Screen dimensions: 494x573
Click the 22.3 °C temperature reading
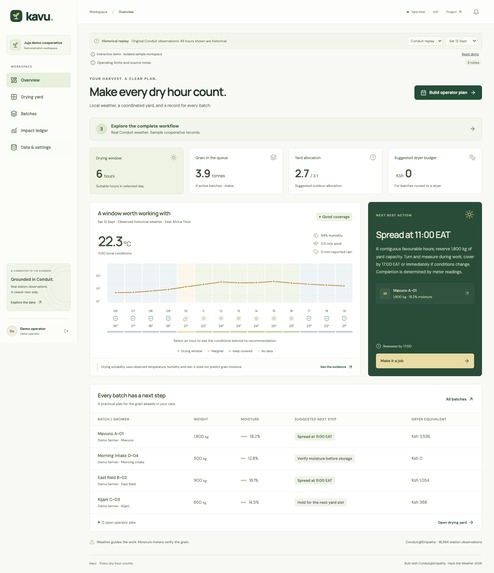114,242
